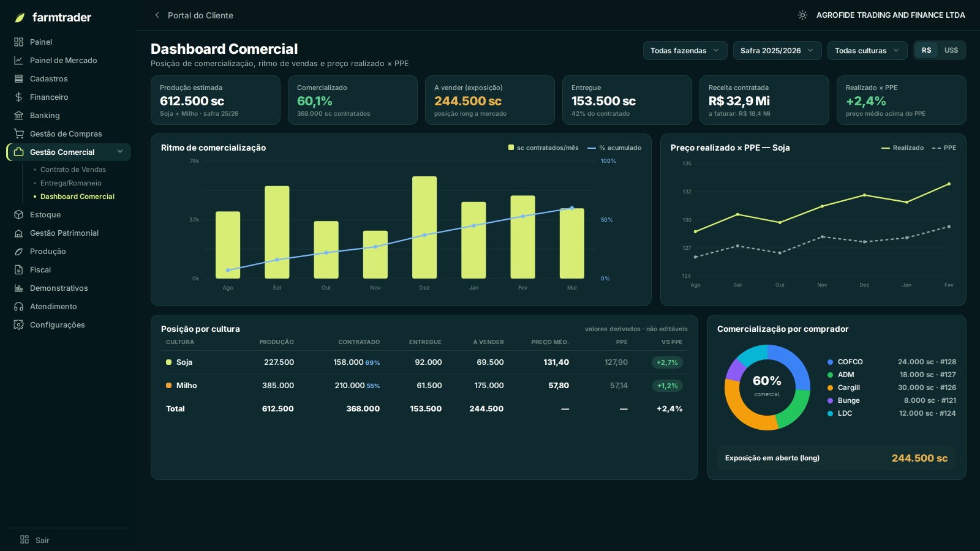
Task: Click the Painel grid icon
Action: [x=18, y=42]
